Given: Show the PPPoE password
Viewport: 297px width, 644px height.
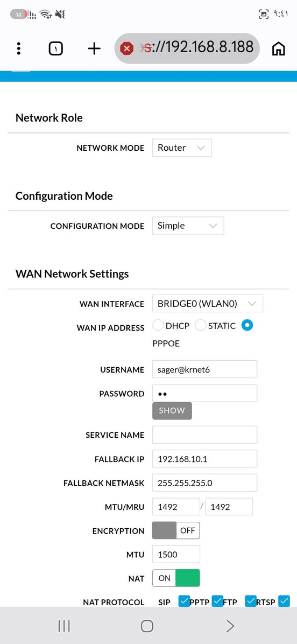Looking at the screenshot, I should (172, 411).
